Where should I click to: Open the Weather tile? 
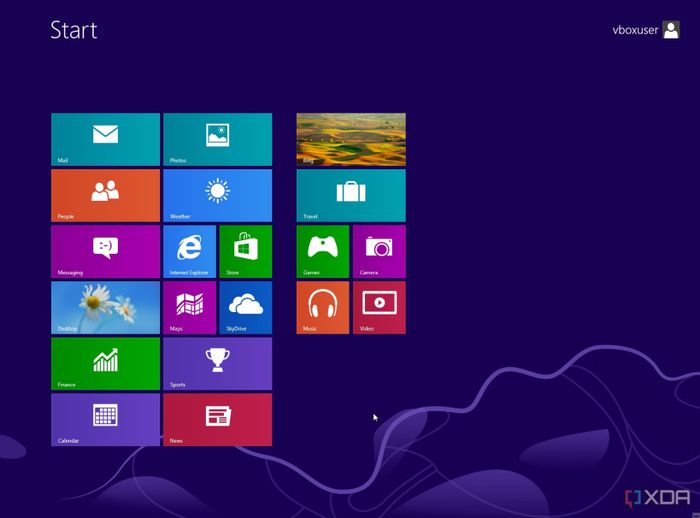[217, 196]
